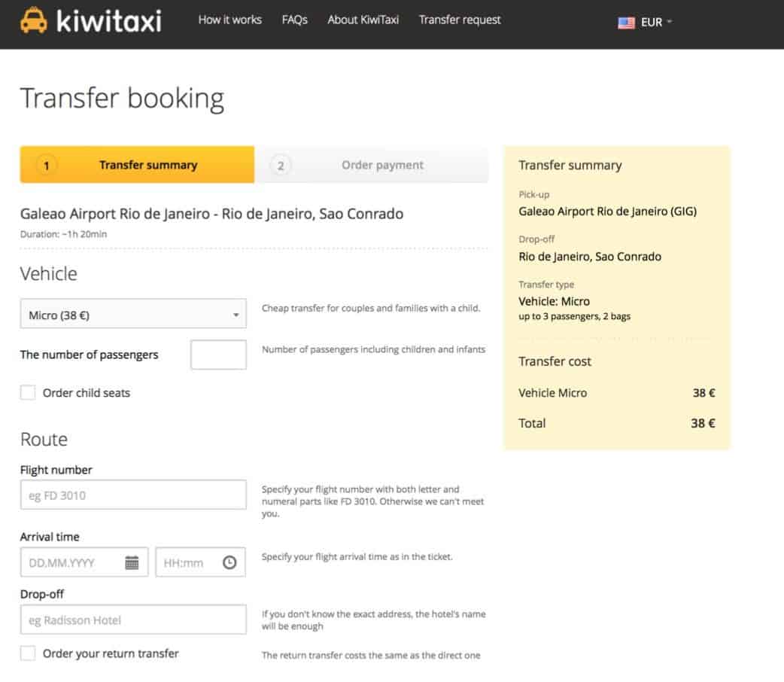
Task: Switch to Order payment step
Action: (x=382, y=166)
